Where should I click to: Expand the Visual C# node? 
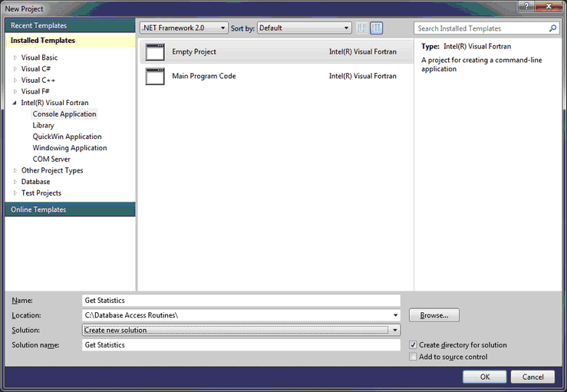[15, 69]
